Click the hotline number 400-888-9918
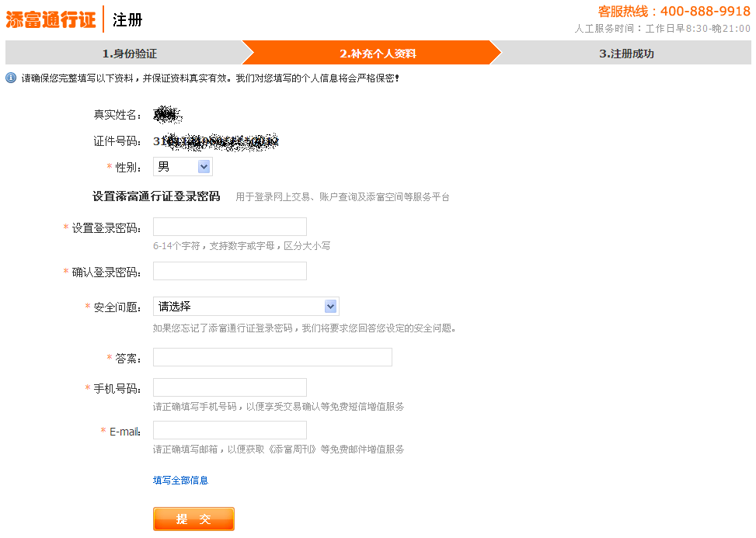 pyautogui.click(x=705, y=12)
